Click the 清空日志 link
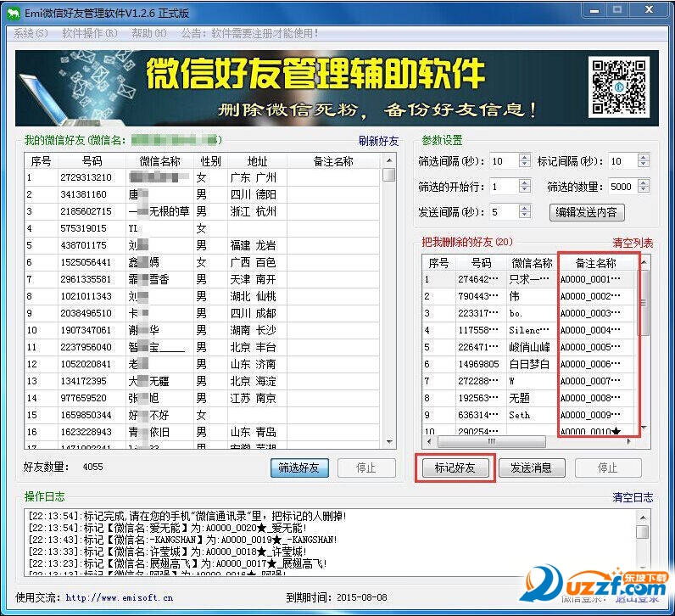Screen dimensions: 675x616 coord(633,497)
